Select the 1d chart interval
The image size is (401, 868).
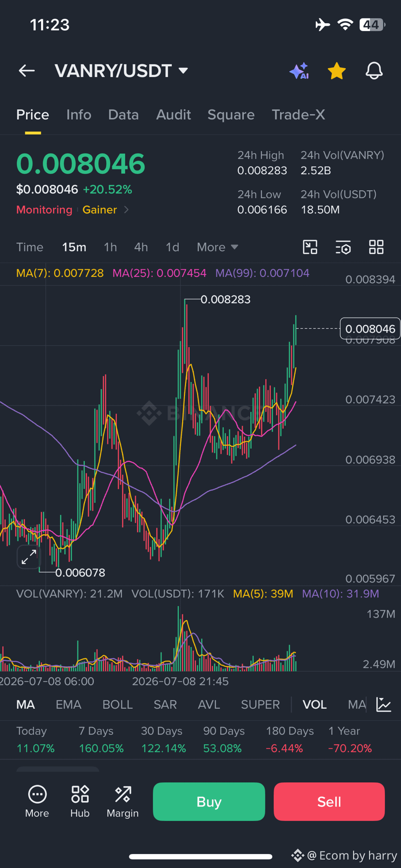pyautogui.click(x=172, y=247)
